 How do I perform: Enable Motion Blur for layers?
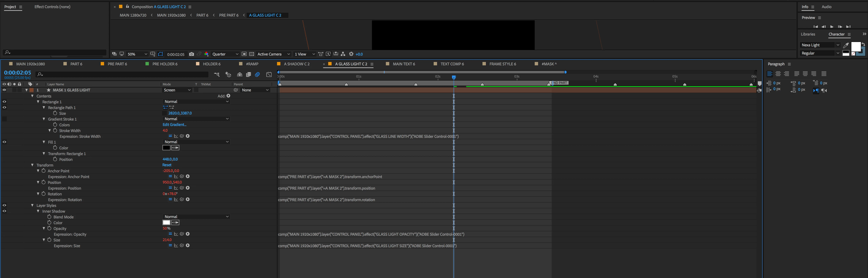[258, 74]
